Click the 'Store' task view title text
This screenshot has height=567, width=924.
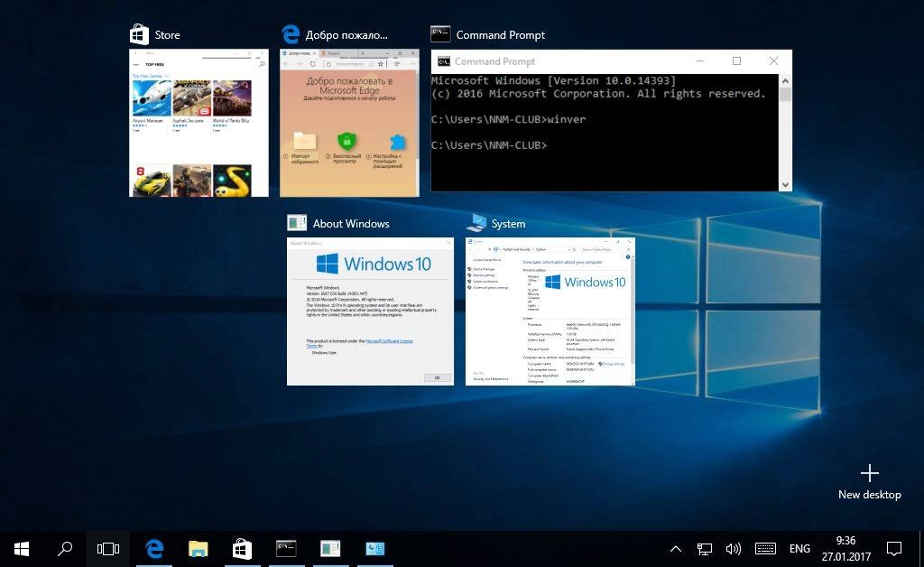(x=167, y=35)
